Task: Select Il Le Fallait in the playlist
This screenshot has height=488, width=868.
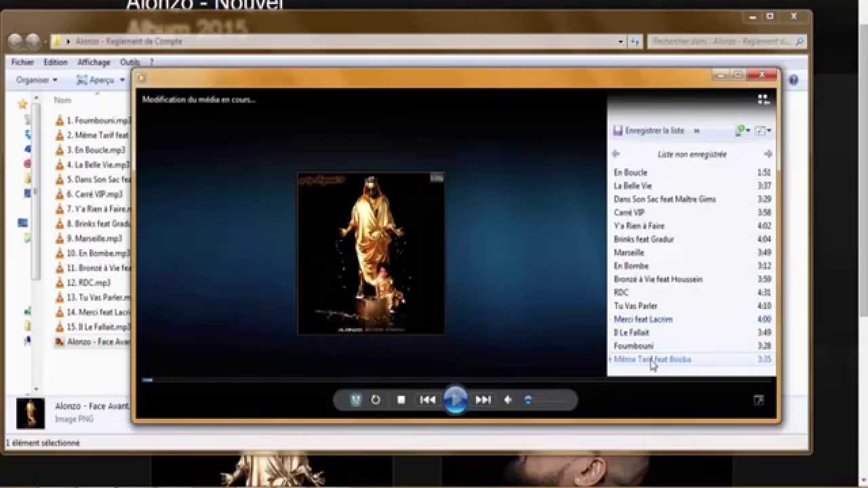Action: click(692, 332)
